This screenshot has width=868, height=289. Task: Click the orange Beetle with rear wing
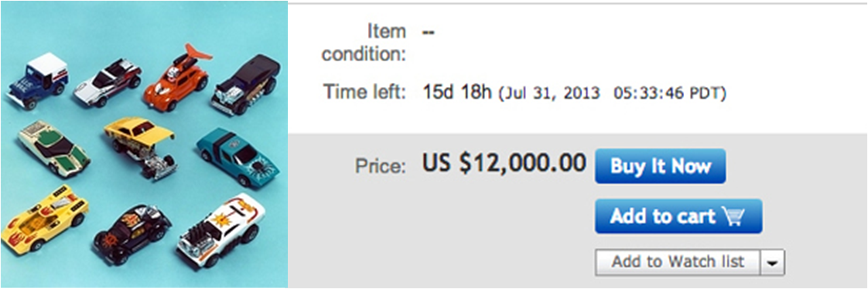pos(170,80)
